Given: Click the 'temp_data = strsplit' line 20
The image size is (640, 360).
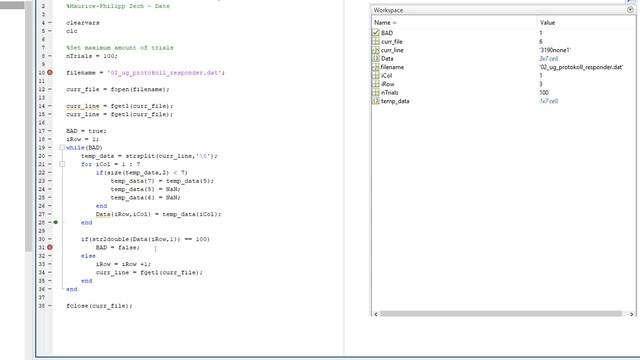Looking at the screenshot, I should pyautogui.click(x=149, y=156).
